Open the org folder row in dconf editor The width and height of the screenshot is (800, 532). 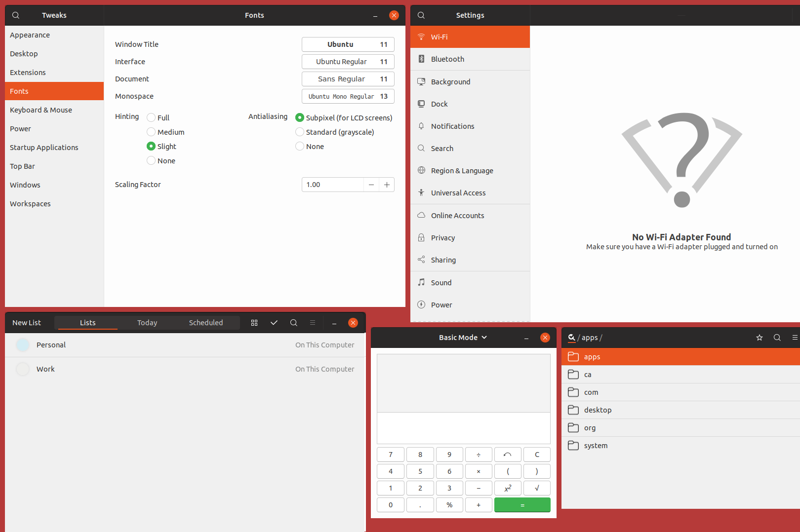coord(680,428)
